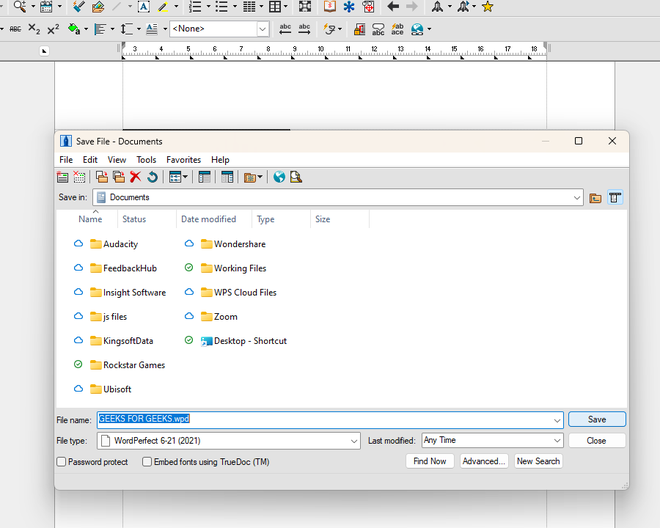
Task: Open the Help menu in Save File dialog
Action: tap(220, 160)
